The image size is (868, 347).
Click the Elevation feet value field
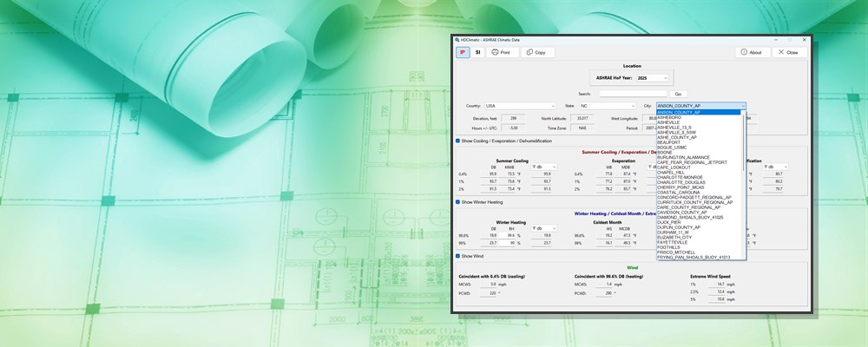[x=514, y=119]
